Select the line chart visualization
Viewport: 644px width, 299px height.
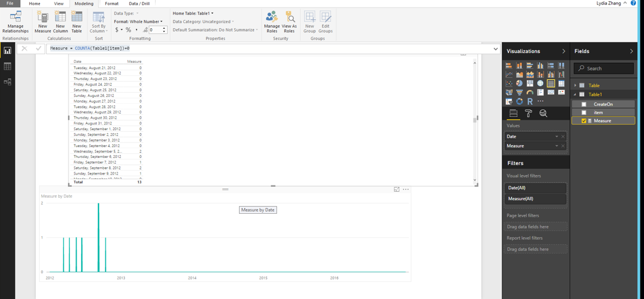[x=509, y=74]
